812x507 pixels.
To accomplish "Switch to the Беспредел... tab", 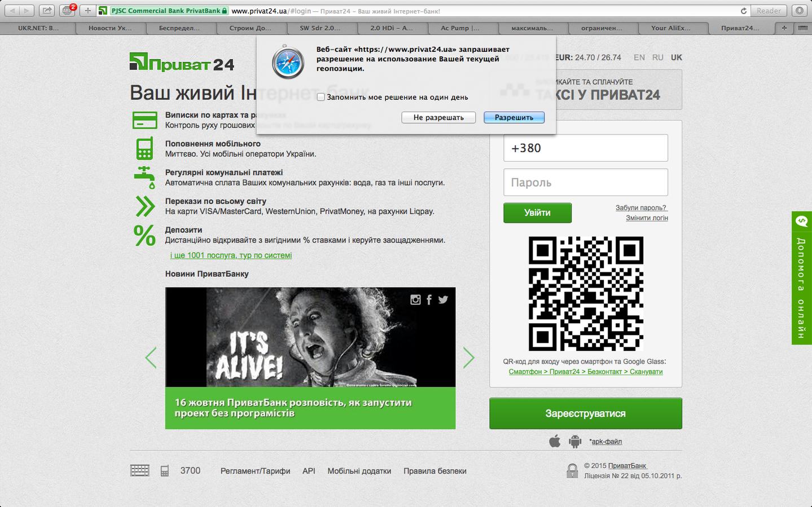I will pyautogui.click(x=179, y=28).
